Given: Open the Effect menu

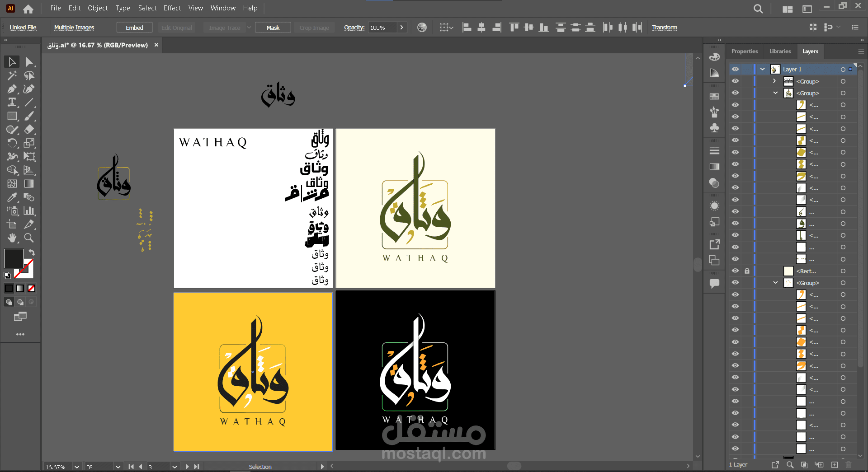Looking at the screenshot, I should (172, 8).
